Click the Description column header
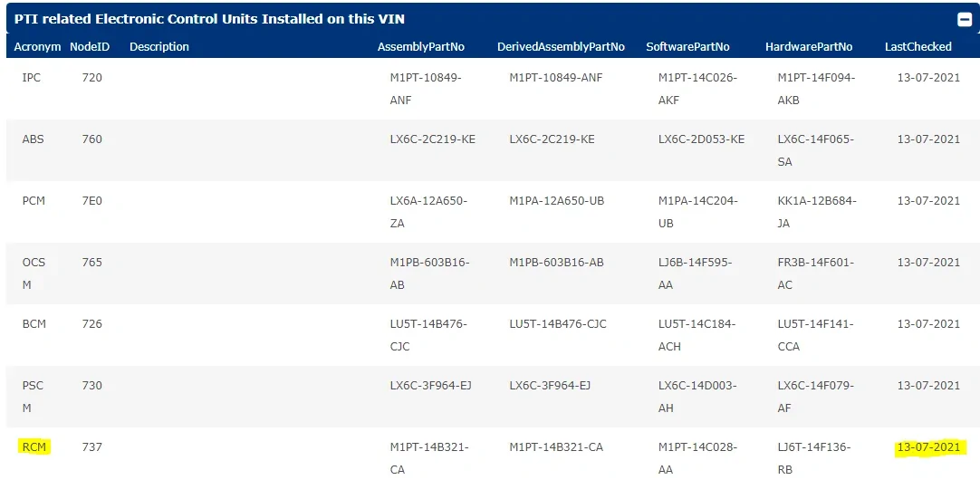 pyautogui.click(x=159, y=46)
